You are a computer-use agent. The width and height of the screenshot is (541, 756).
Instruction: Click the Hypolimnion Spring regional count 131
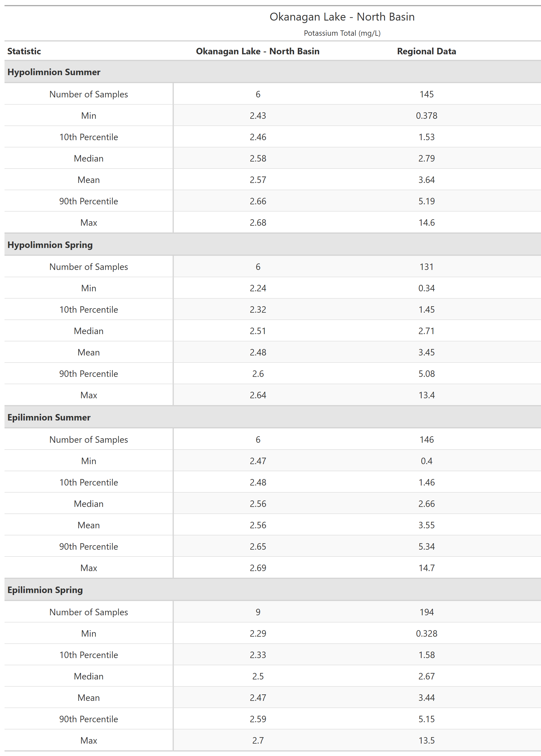426,267
